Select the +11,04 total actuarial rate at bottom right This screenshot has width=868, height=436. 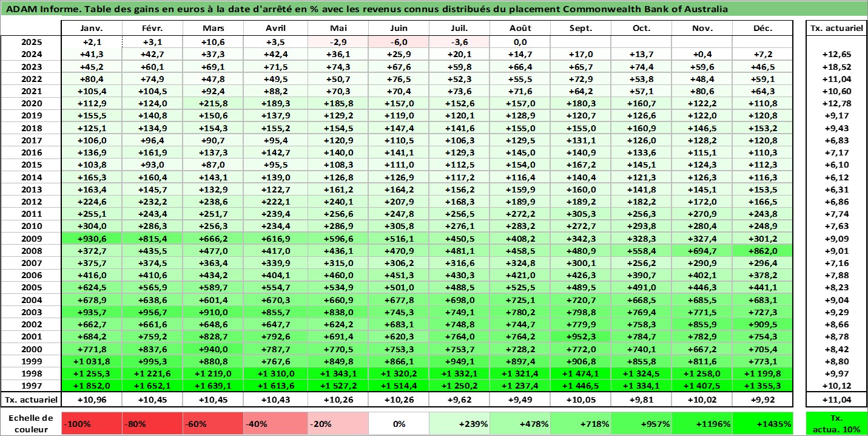(x=836, y=400)
